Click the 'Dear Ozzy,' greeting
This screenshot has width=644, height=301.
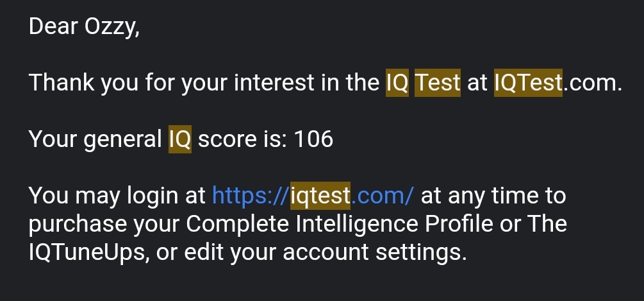(84, 27)
